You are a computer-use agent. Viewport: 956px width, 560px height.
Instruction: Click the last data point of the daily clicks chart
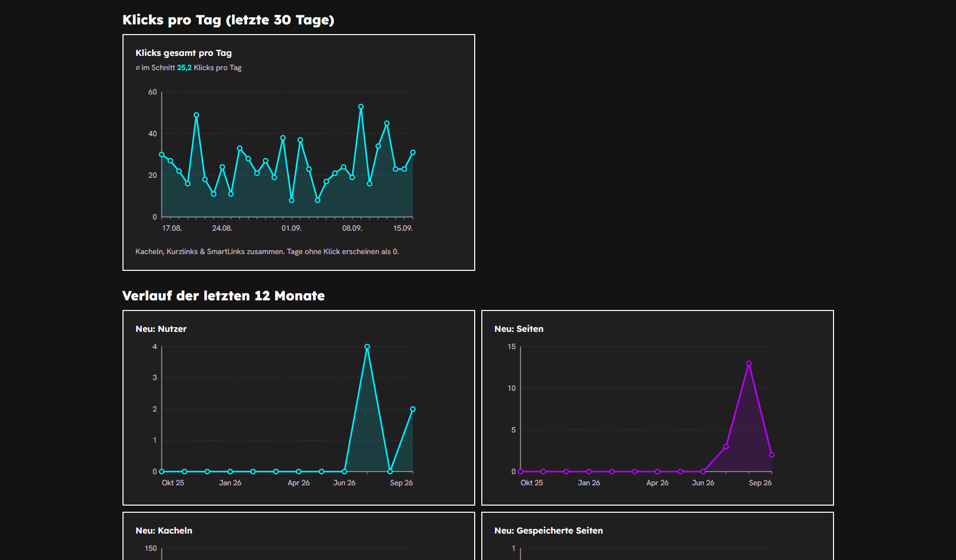coord(413,152)
